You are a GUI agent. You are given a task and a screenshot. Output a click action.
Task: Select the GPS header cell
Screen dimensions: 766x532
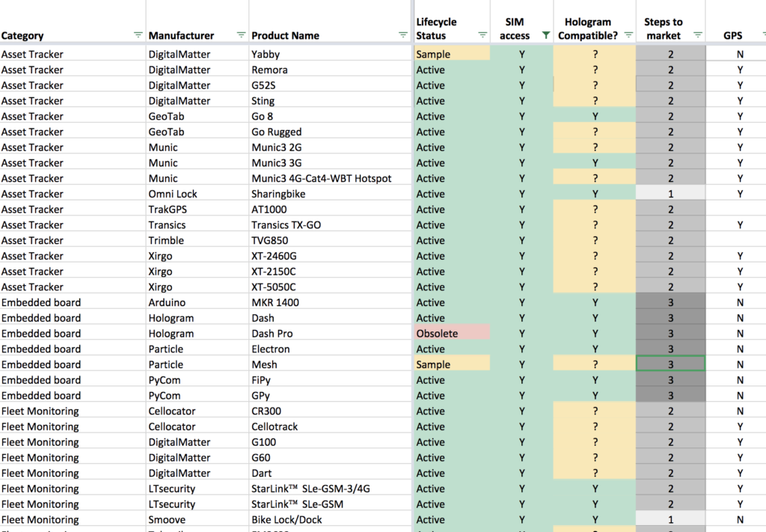click(x=736, y=22)
